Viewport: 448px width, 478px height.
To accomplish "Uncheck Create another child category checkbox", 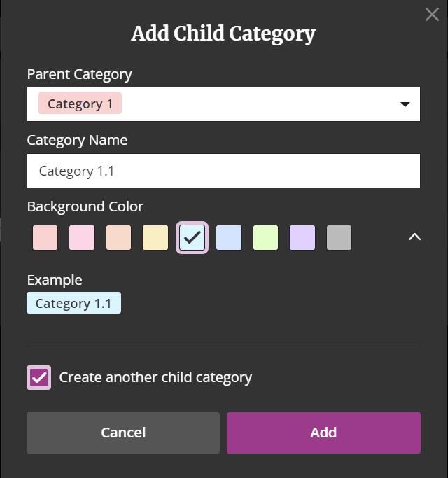I will click(38, 377).
